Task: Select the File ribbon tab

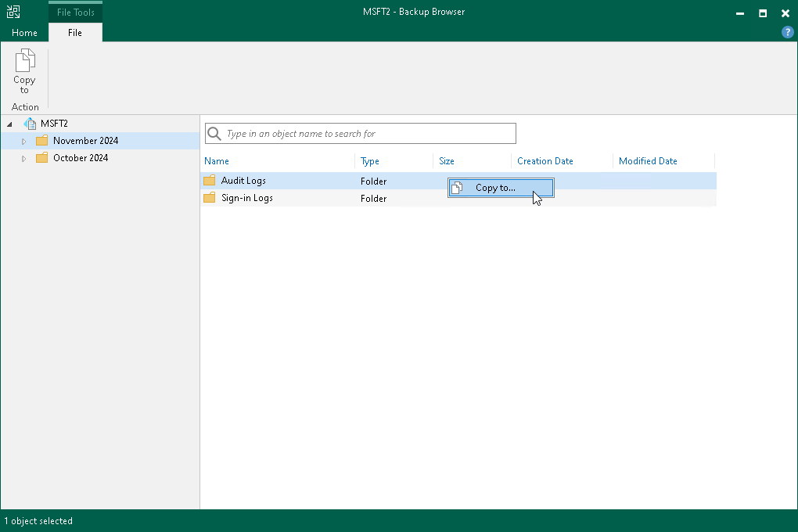Action: click(75, 33)
